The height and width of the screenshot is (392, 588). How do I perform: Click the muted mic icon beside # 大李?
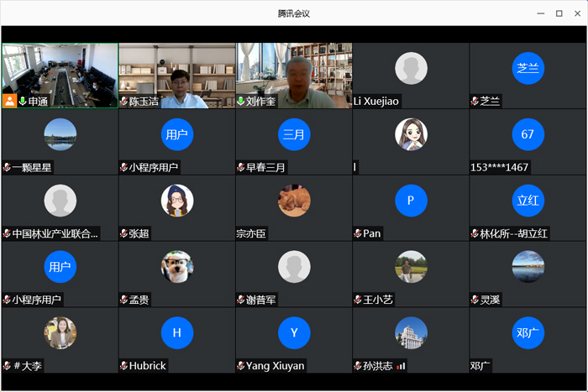coord(7,365)
